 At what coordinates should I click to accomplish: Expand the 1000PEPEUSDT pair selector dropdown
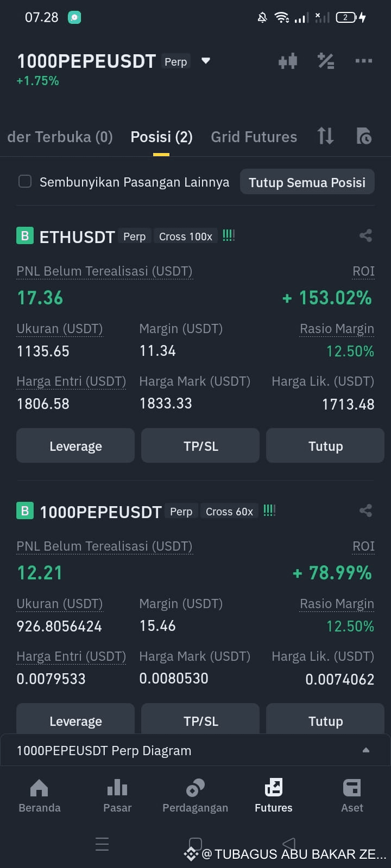(x=206, y=61)
